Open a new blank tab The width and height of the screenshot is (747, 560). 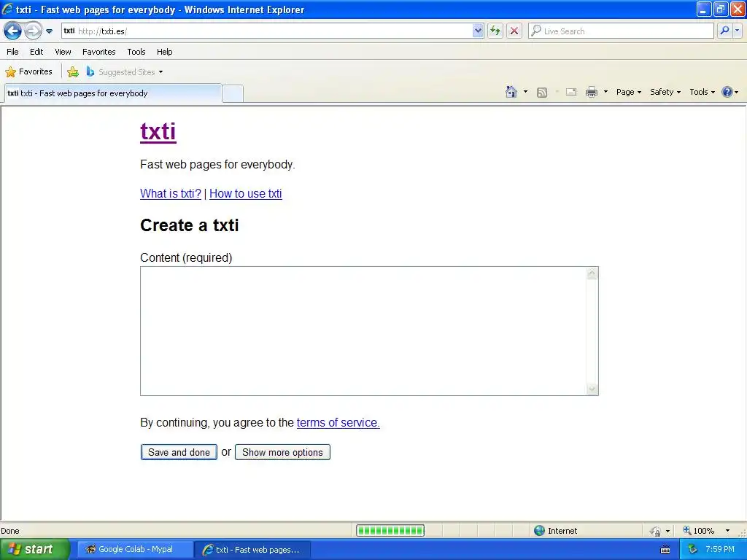pyautogui.click(x=233, y=93)
